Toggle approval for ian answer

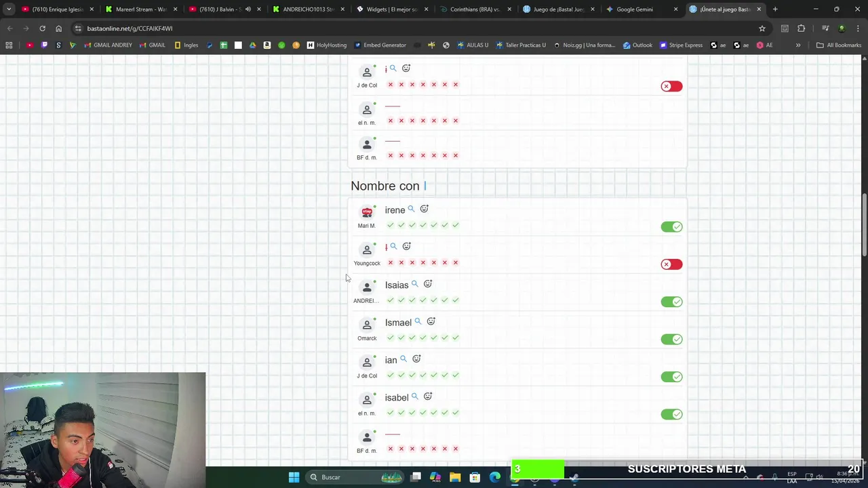[x=671, y=377]
